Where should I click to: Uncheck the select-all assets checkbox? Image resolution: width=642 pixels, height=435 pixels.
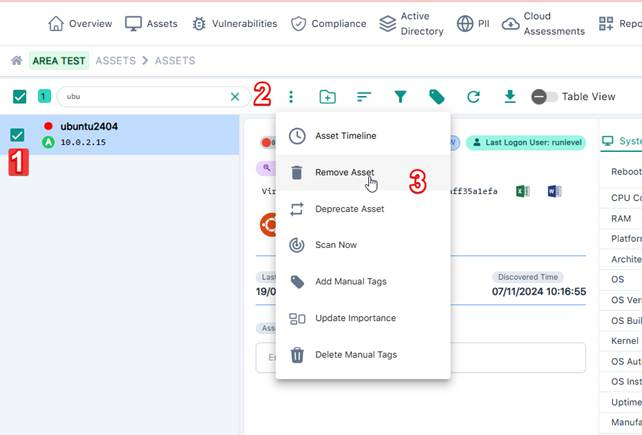(20, 97)
